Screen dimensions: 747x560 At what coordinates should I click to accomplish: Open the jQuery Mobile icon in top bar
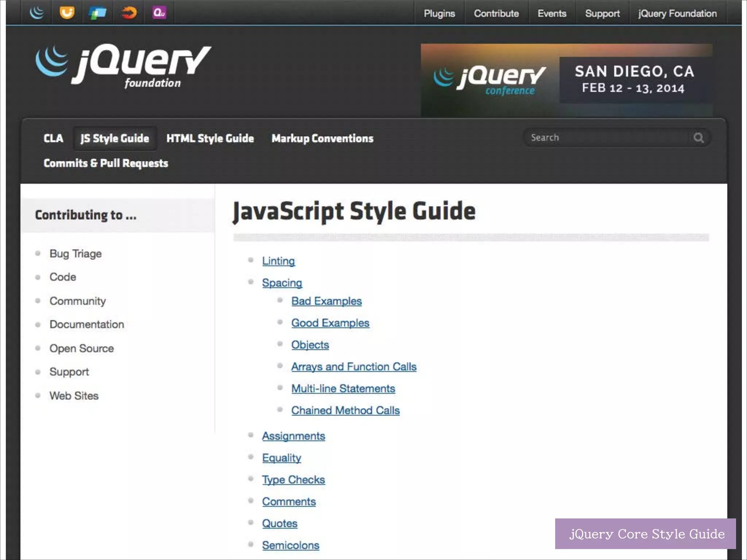click(x=97, y=13)
